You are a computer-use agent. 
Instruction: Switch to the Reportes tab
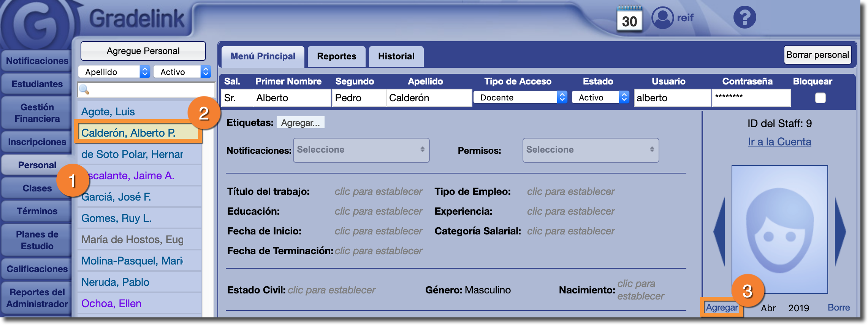336,56
